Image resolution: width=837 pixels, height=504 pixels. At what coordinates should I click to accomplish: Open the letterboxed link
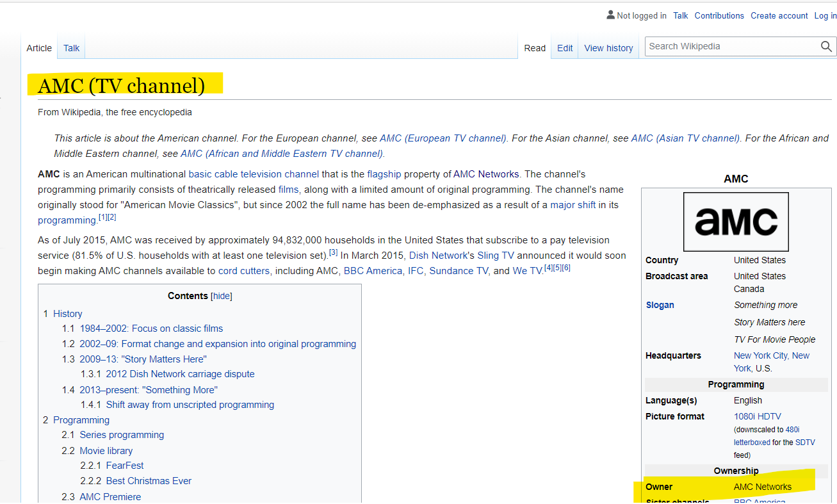[752, 443]
